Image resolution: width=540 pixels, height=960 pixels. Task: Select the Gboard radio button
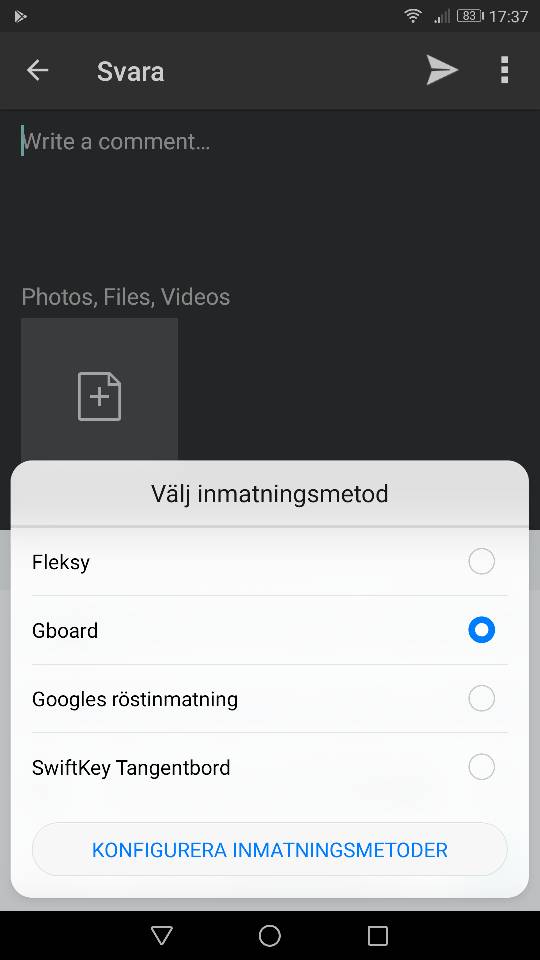(481, 630)
